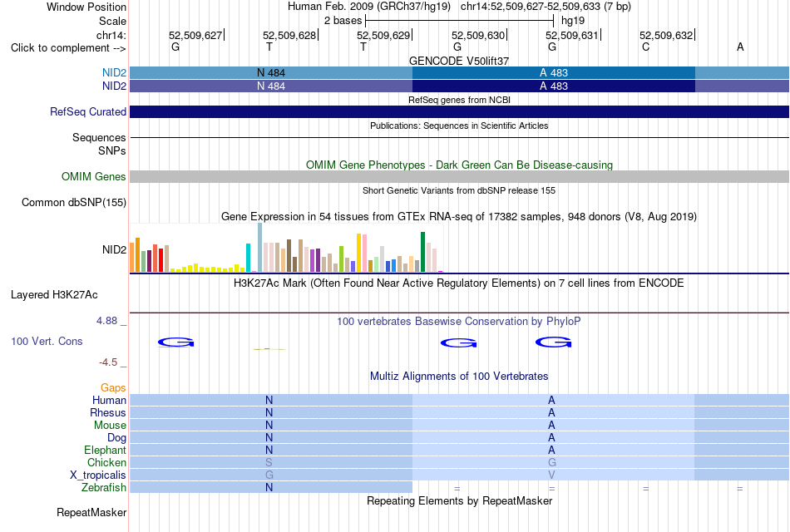Click the light blue NID2 gene label
This screenshot has width=790, height=532.
point(115,72)
